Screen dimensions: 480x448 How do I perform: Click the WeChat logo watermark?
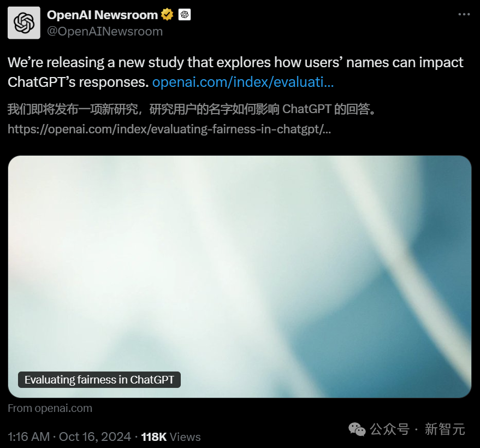tap(357, 429)
